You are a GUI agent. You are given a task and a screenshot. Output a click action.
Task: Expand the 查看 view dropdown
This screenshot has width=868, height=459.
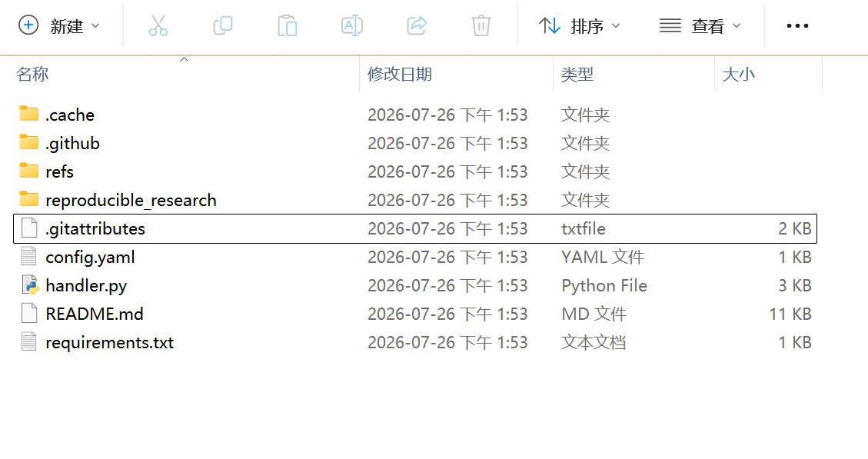[x=700, y=25]
